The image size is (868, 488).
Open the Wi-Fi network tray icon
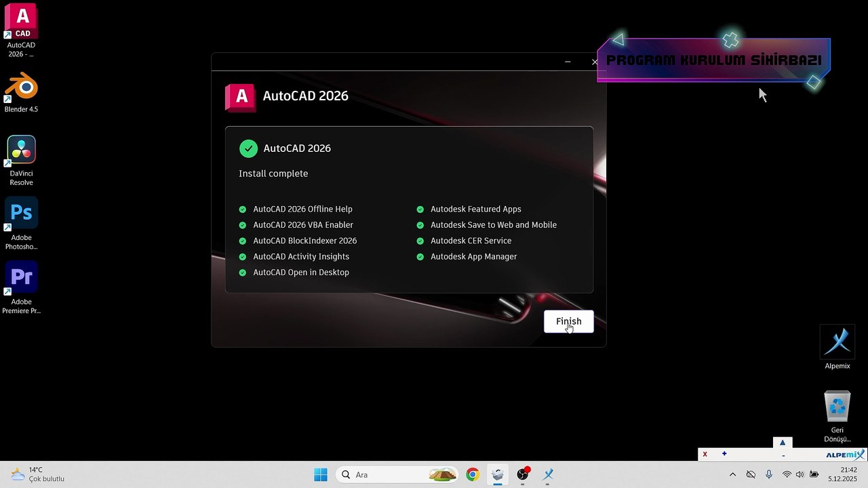pos(787,474)
